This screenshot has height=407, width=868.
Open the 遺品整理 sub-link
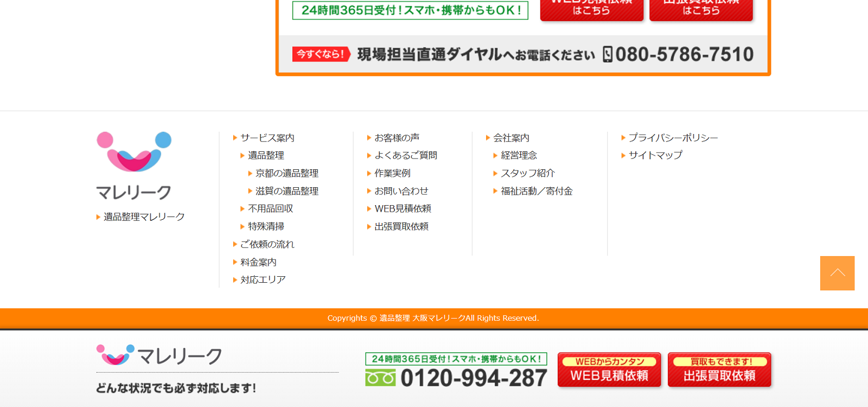pos(266,155)
